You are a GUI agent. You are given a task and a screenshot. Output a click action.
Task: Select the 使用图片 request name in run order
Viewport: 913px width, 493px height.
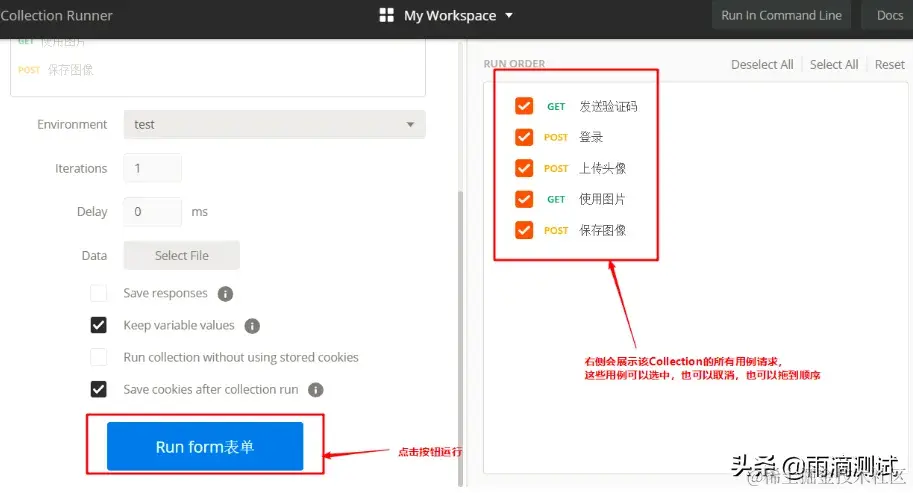click(601, 200)
